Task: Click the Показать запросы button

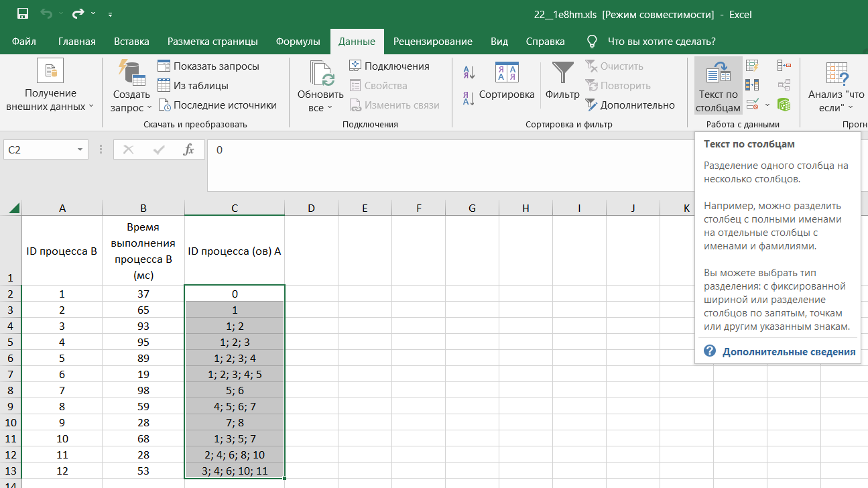Action: point(208,66)
